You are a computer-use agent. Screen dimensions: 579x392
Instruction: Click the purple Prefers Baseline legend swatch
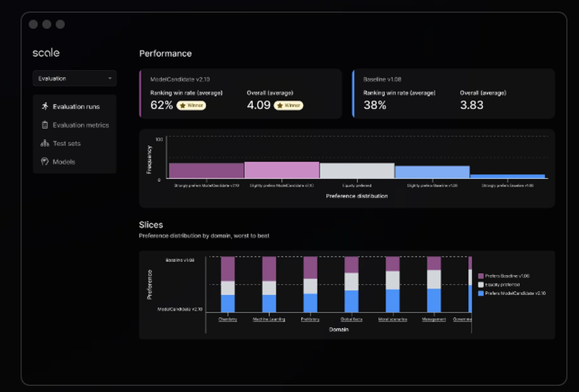tap(481, 276)
